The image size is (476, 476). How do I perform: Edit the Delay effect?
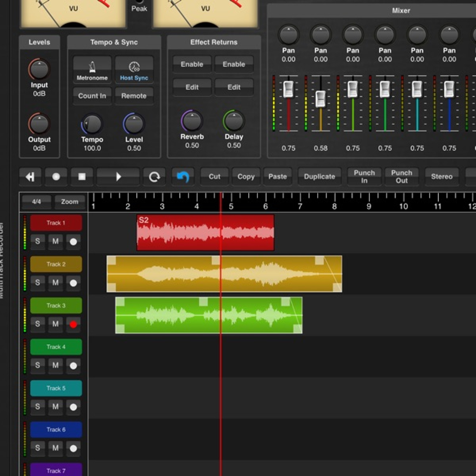pyautogui.click(x=234, y=87)
